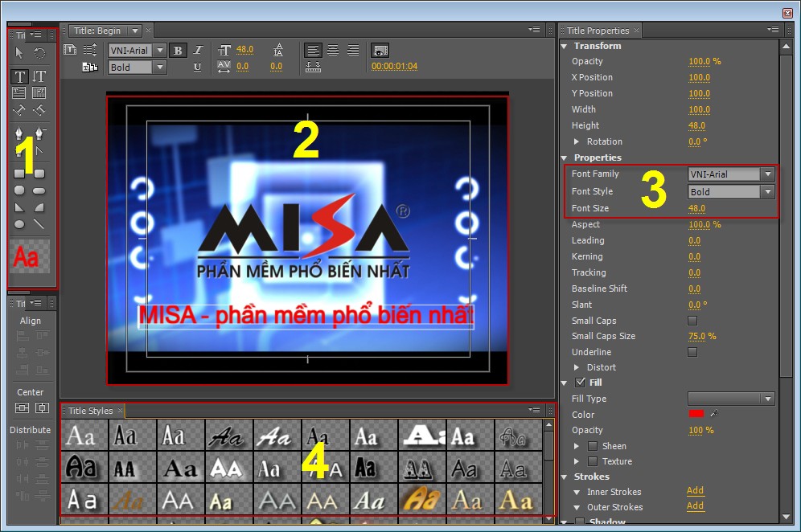
Task: Add an Outer Stroke
Action: pos(695,506)
